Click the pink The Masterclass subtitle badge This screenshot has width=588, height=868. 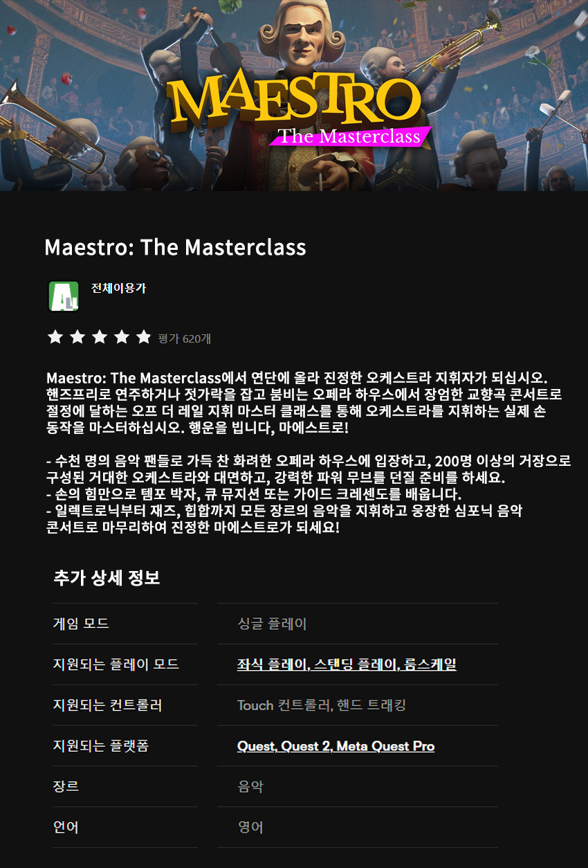(x=350, y=136)
